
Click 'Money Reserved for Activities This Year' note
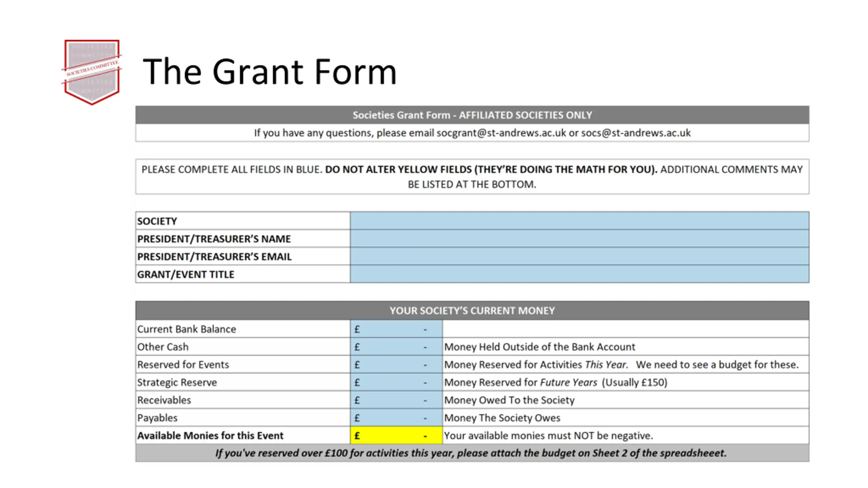point(621,365)
